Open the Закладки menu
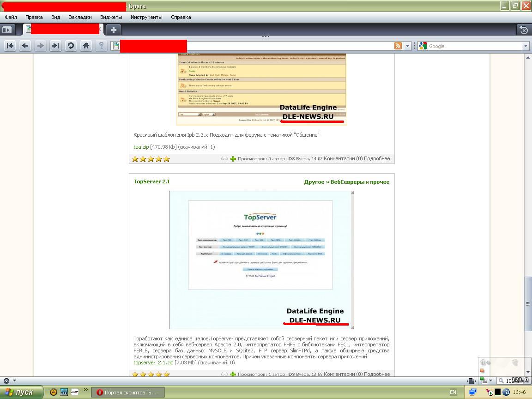 pos(80,17)
